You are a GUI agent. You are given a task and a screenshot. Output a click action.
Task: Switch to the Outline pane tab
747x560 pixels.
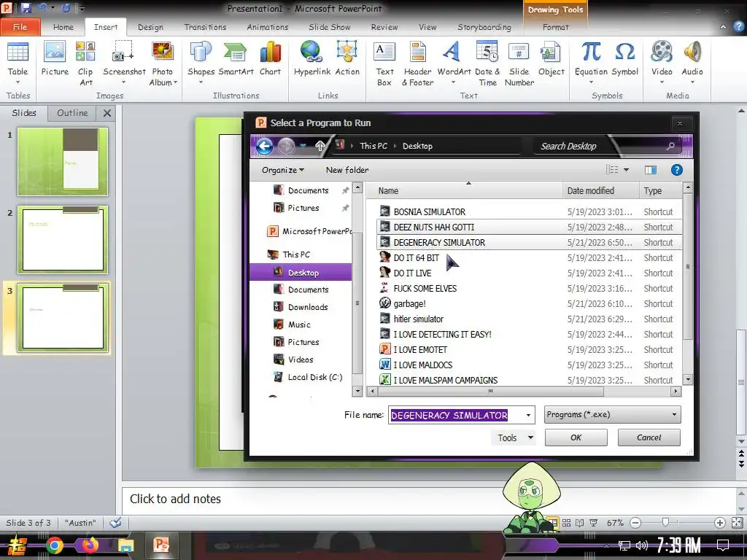click(x=72, y=113)
